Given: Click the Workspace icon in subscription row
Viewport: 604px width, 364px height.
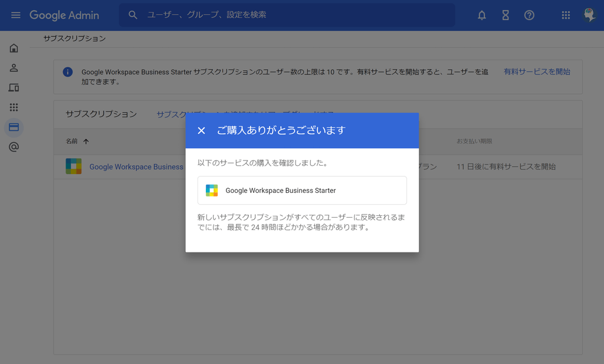Looking at the screenshot, I should coord(74,166).
